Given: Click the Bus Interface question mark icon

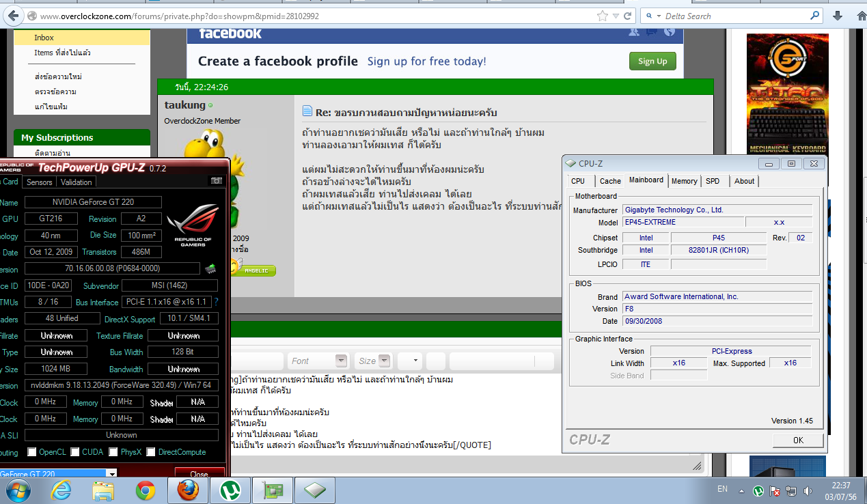Looking at the screenshot, I should 216,302.
